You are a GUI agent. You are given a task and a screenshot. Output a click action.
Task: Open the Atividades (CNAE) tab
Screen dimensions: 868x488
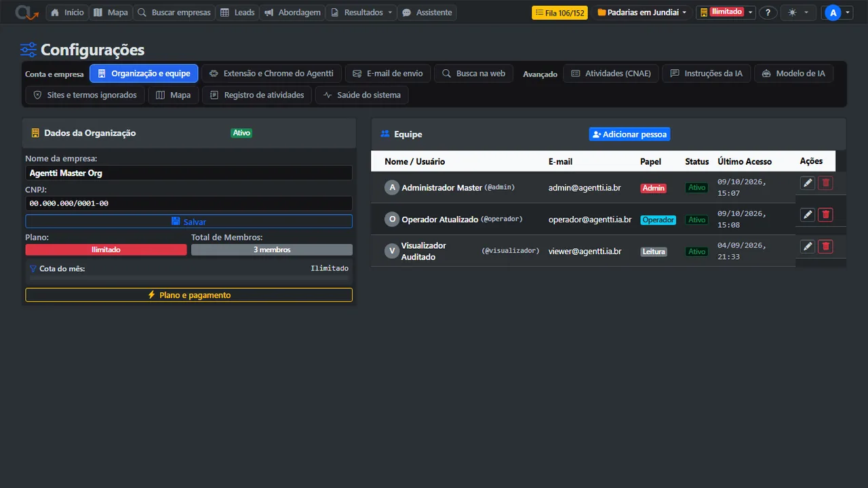point(611,73)
